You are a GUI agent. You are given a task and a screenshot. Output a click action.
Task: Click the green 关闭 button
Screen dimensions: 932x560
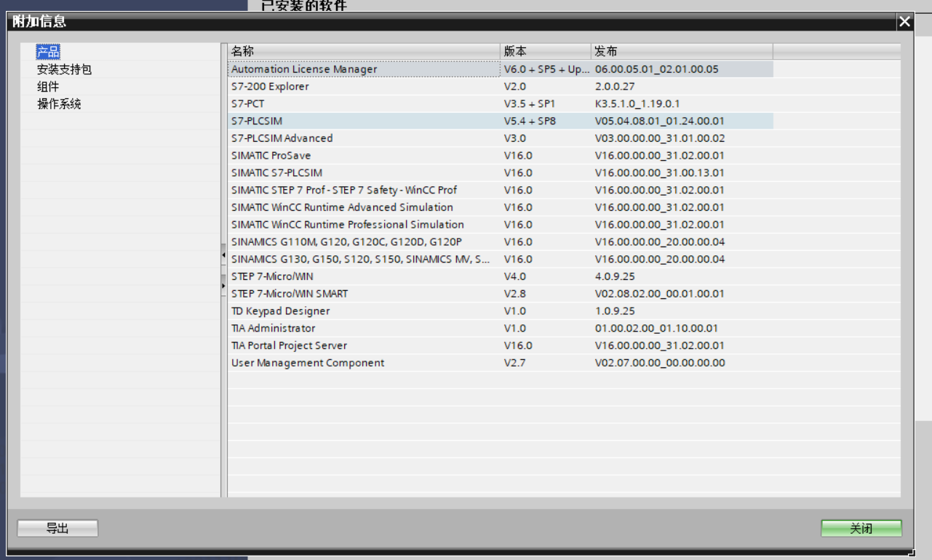tap(861, 529)
